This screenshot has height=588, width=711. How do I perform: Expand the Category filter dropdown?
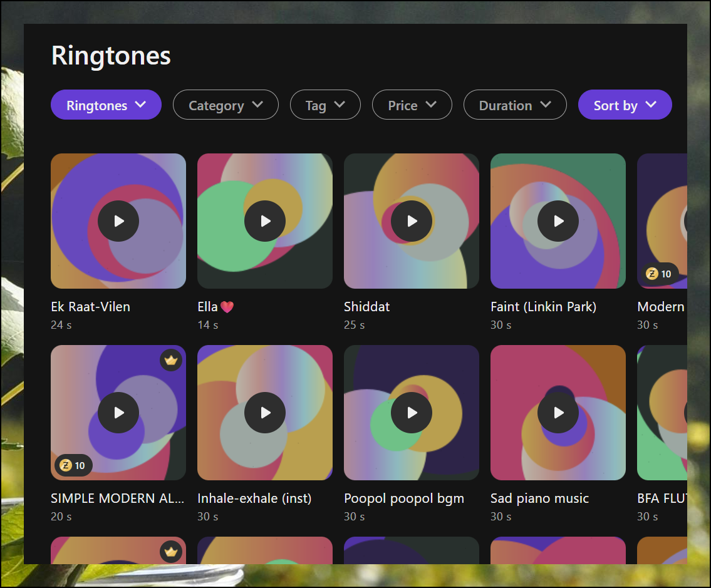[x=226, y=105]
